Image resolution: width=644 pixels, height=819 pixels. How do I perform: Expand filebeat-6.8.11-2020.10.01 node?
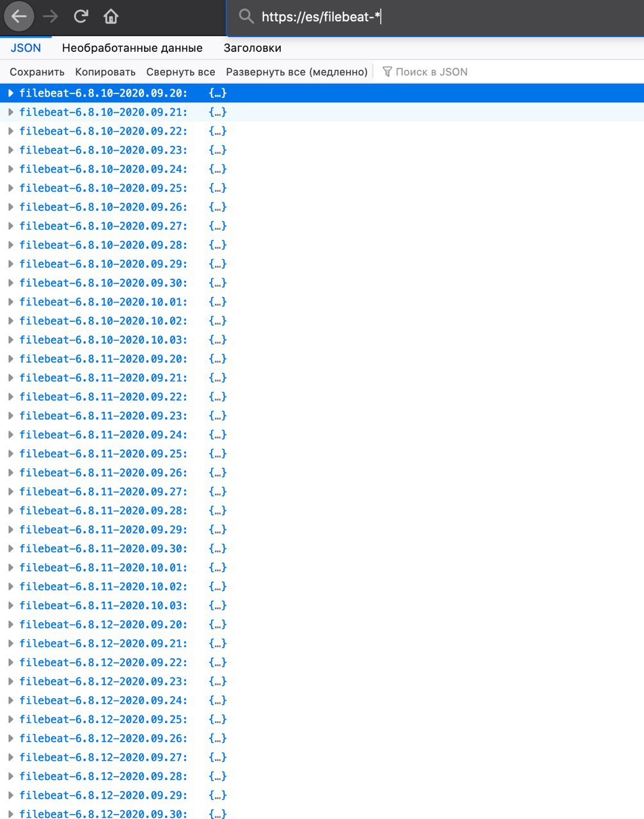point(11,568)
